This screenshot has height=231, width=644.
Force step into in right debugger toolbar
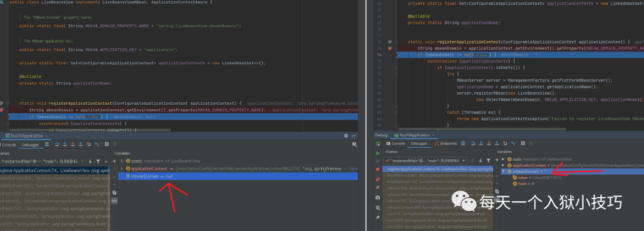[489, 143]
